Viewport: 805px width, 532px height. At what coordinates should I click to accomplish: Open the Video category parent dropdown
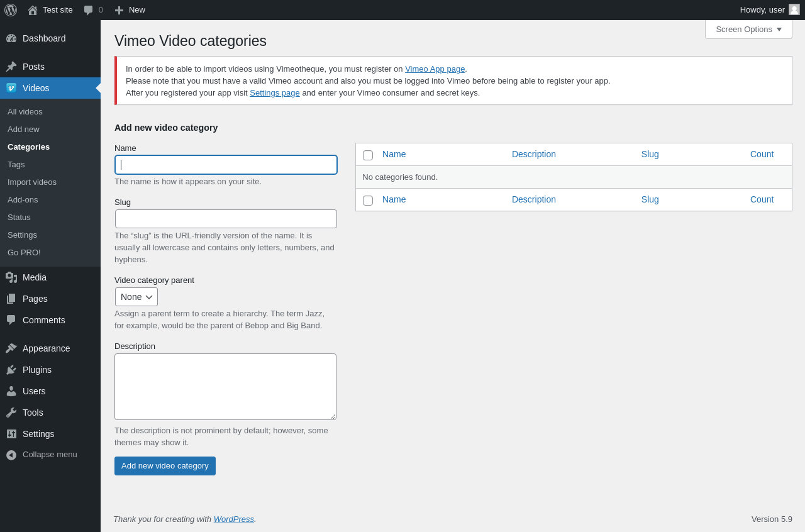136,297
